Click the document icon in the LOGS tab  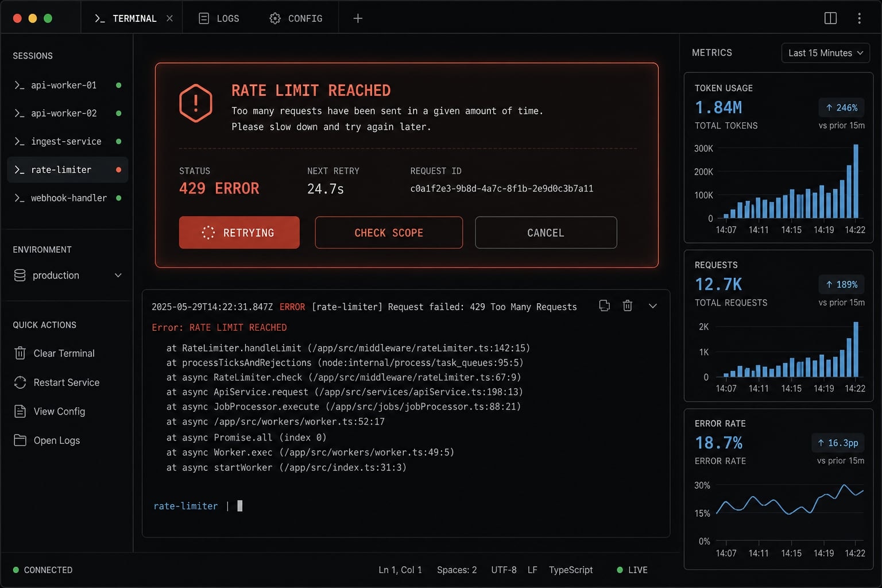coord(204,18)
